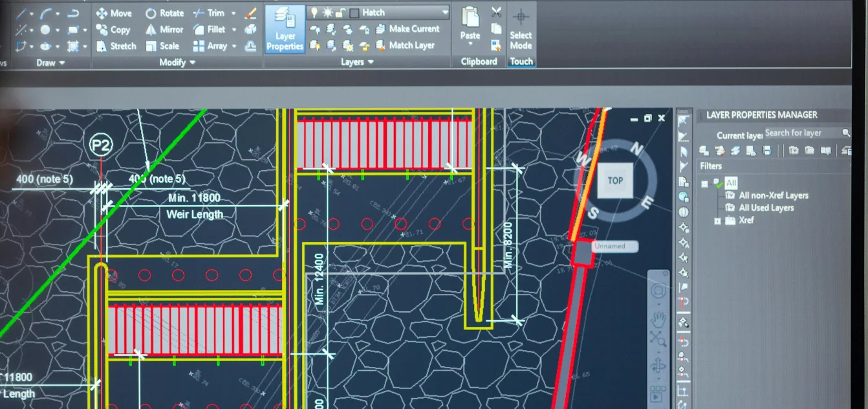This screenshot has height=409, width=868.
Task: Click the padlock to lock the Hatch layer
Action: (340, 12)
